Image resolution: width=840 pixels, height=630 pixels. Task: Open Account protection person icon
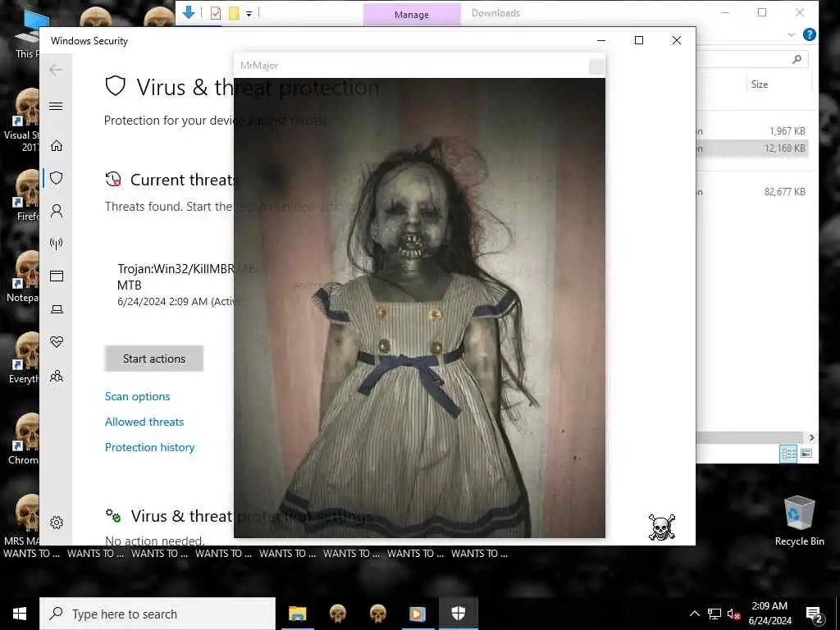pos(57,212)
